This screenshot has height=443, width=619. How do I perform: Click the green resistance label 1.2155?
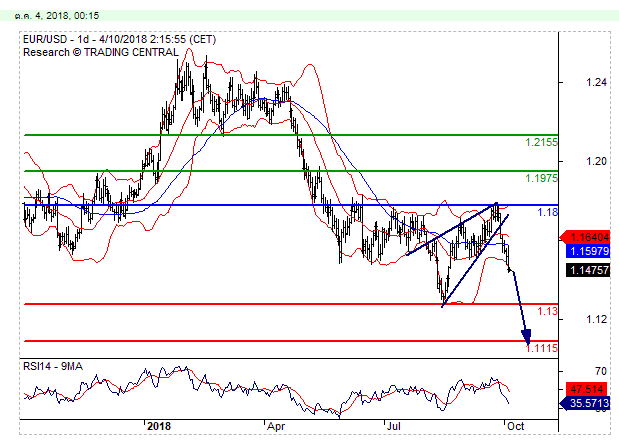click(x=541, y=142)
